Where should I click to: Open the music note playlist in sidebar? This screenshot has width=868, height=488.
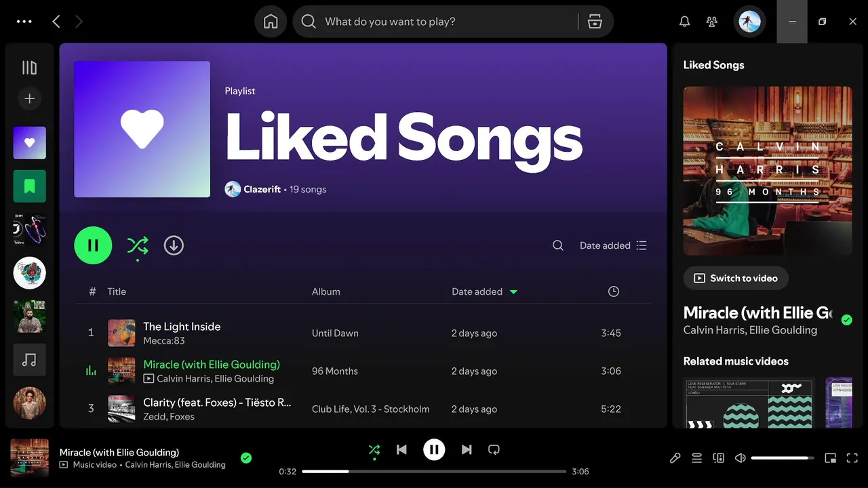[30, 360]
